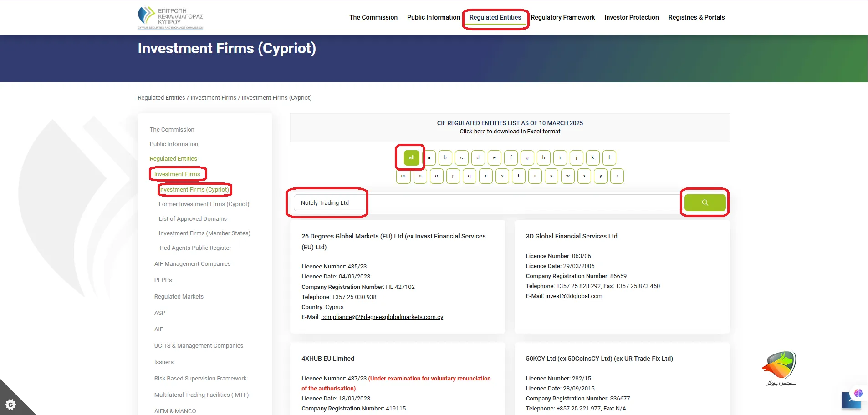Expand the Investment Firms sidebar section

pyautogui.click(x=177, y=174)
